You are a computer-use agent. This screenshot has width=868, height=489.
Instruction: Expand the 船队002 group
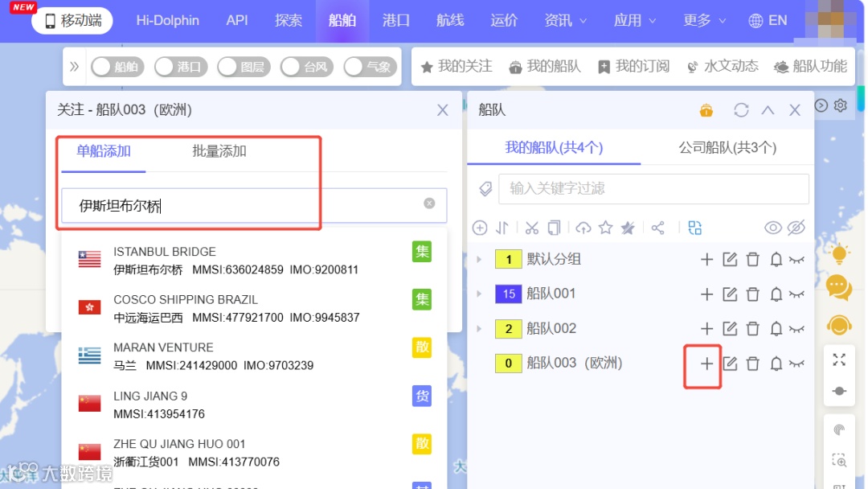pos(479,328)
